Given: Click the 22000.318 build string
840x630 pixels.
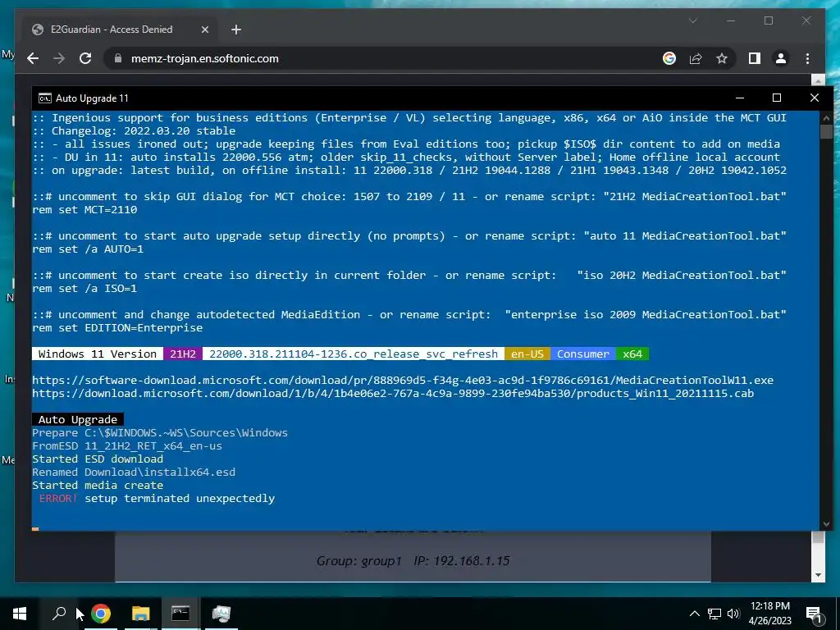Looking at the screenshot, I should click(x=354, y=354).
